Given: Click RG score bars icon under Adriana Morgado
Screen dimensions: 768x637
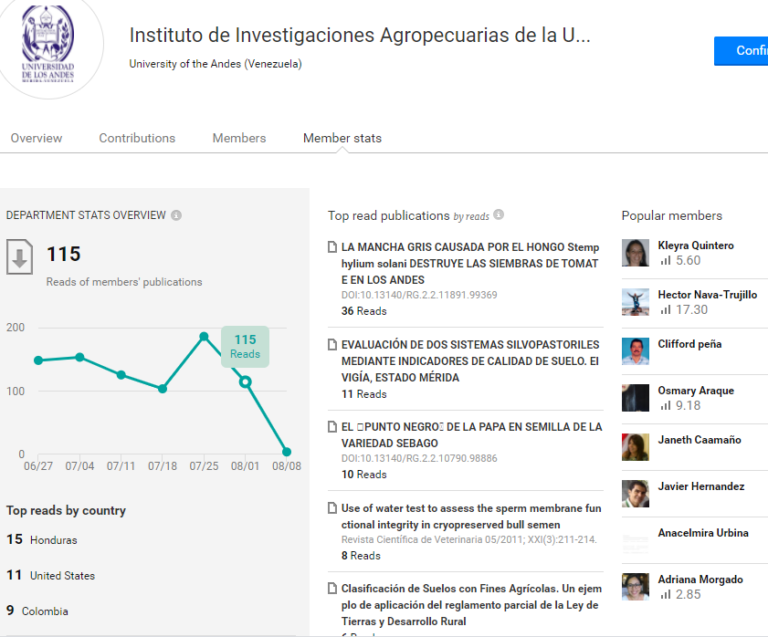Looking at the screenshot, I should pos(665,594).
